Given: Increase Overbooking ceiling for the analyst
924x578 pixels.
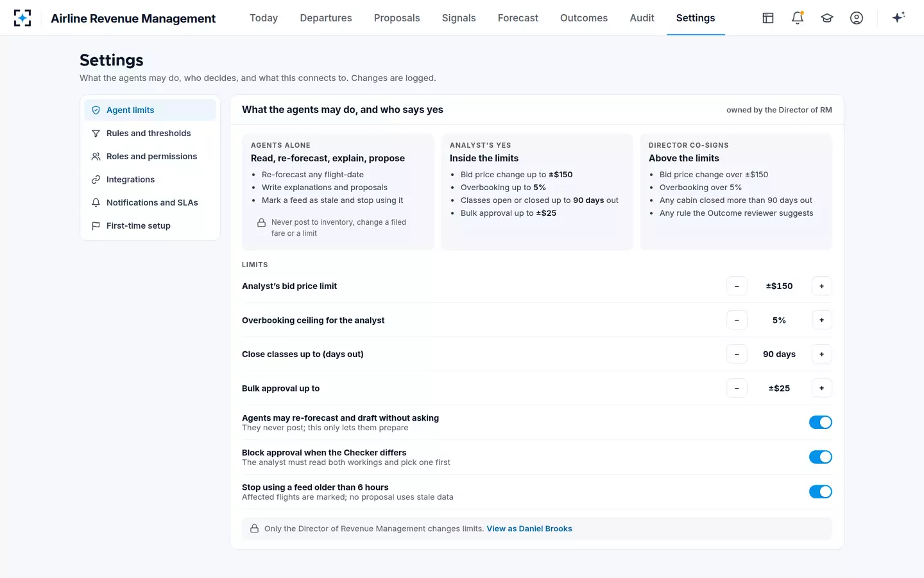Looking at the screenshot, I should click(821, 320).
